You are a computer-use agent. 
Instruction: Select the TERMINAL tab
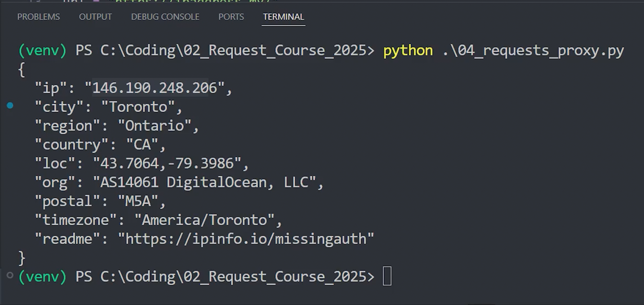pos(283,17)
